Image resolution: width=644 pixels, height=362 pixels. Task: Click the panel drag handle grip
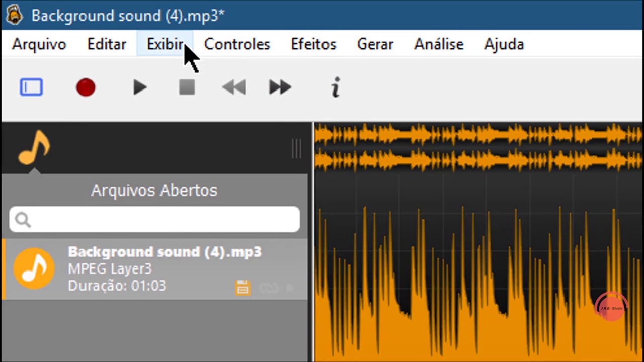[297, 149]
